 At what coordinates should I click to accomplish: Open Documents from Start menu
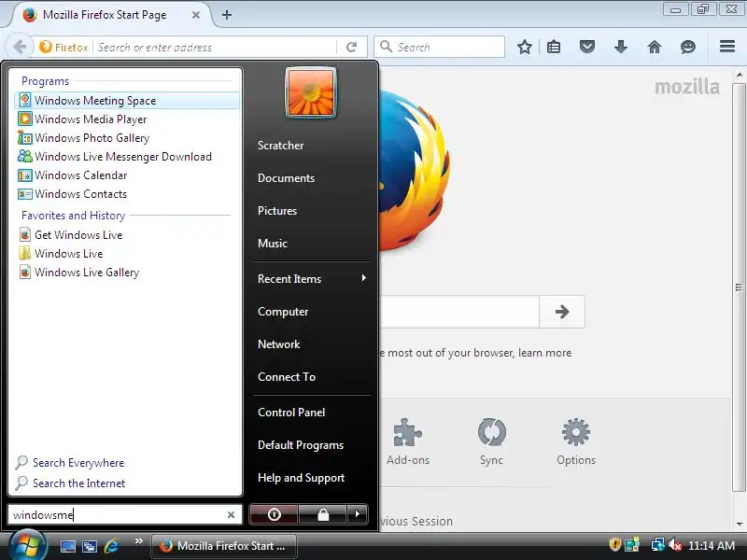(287, 178)
